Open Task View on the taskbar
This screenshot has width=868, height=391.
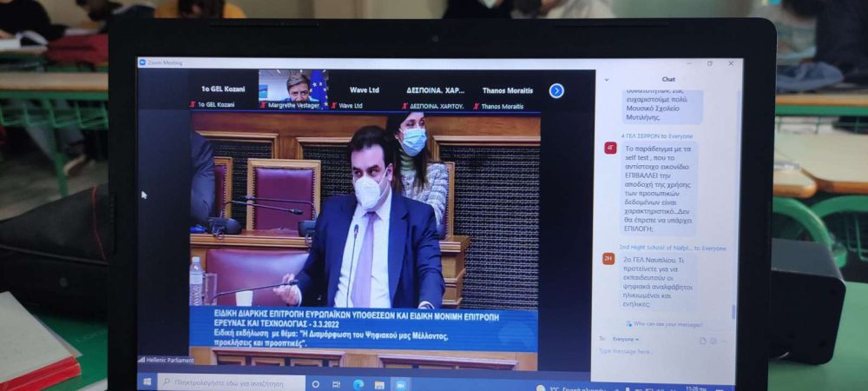(x=337, y=384)
